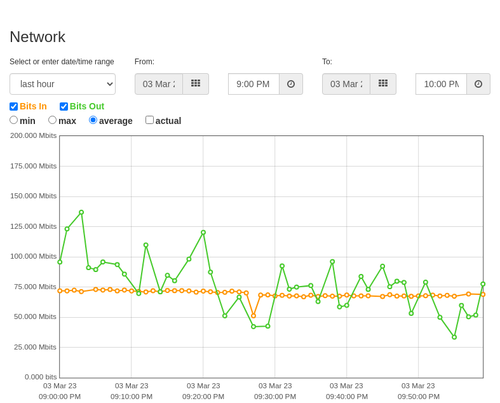The image size is (500, 403).
Task: Click the '09:10:00 PM' x-axis label
Action: coord(131,397)
